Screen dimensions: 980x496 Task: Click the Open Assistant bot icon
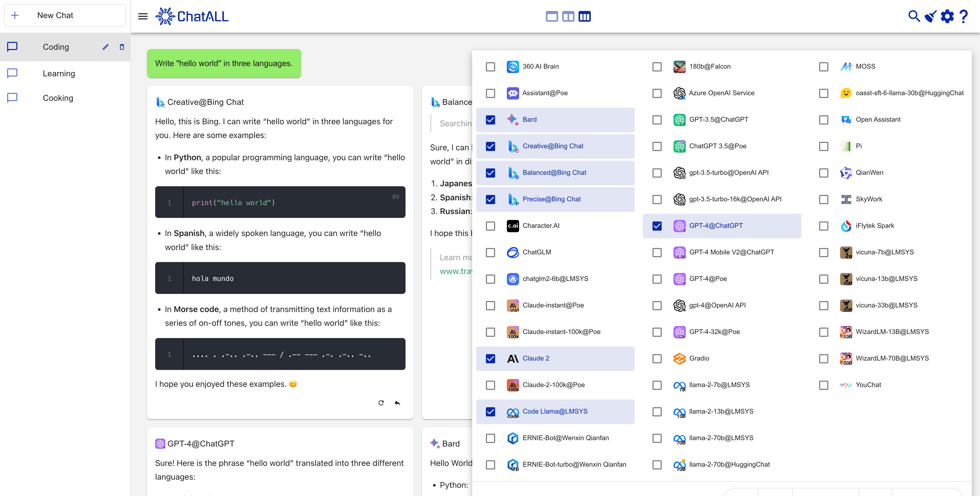pos(846,120)
